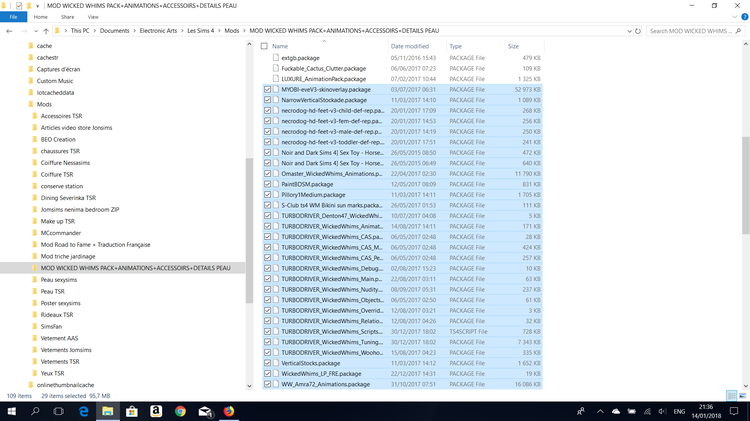
Task: Open taskbar search magnifier
Action: tap(35, 411)
